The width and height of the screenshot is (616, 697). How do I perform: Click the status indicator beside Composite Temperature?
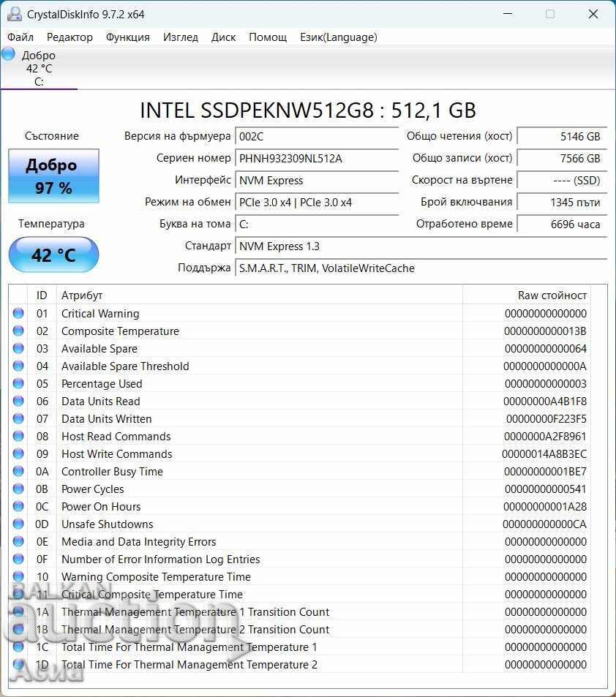[x=17, y=331]
